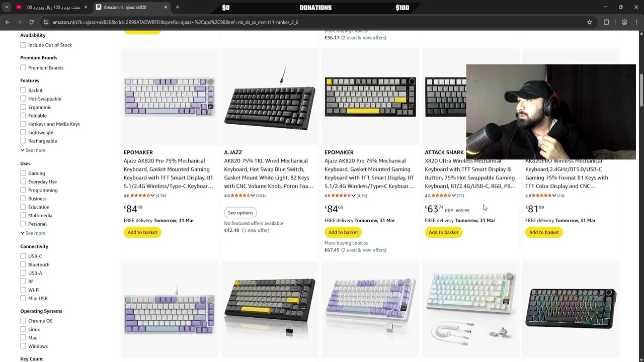Enable the Backlit feature filter
This screenshot has width=644, height=362.
(23, 90)
